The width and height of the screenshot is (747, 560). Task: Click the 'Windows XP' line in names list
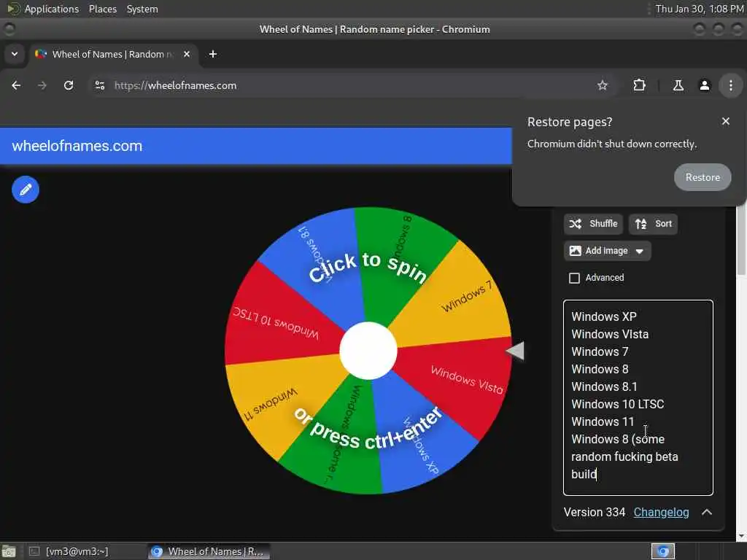603,316
